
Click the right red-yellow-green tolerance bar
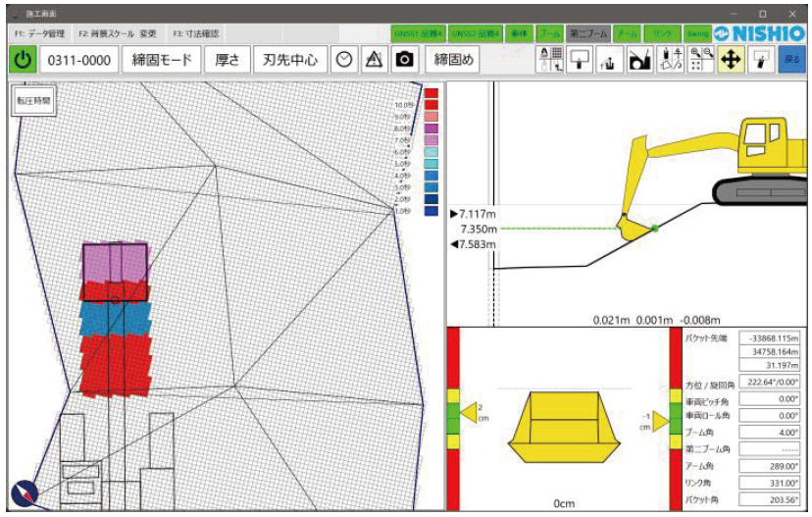point(676,419)
